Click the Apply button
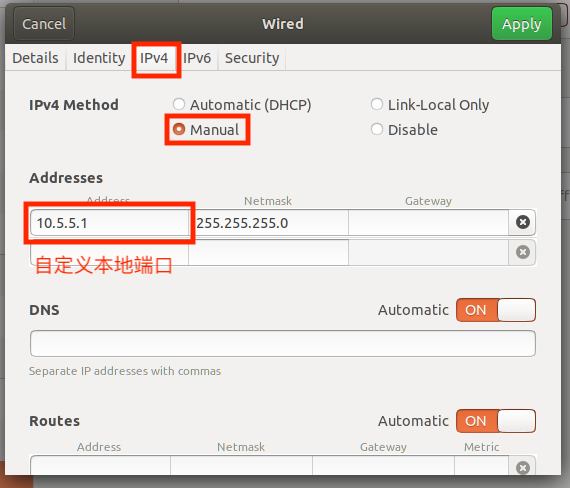570x488 pixels. tap(522, 24)
